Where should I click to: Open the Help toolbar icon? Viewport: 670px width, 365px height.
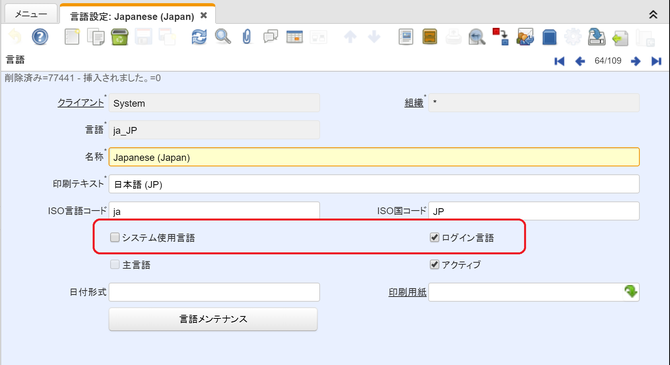click(x=40, y=37)
